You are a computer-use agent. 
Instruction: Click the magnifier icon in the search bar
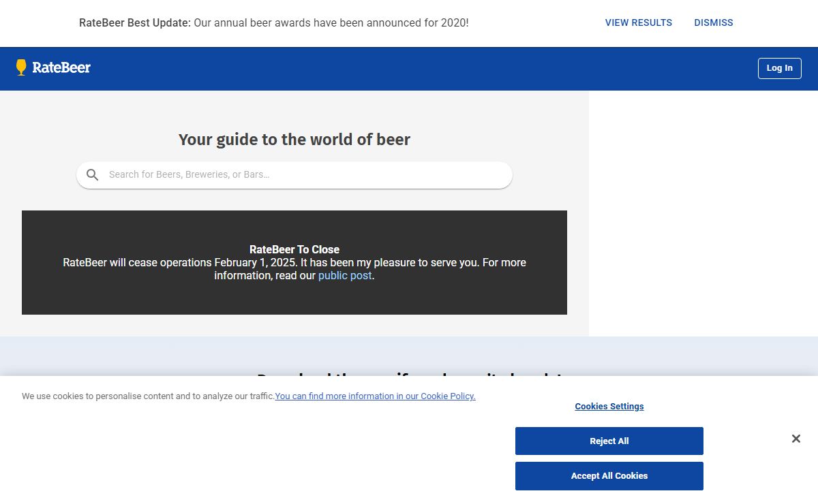(x=93, y=175)
